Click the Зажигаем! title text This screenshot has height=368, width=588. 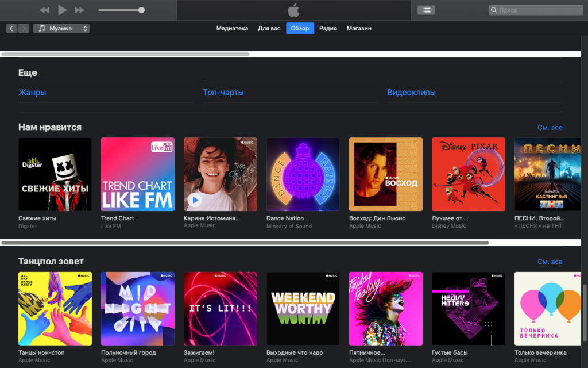coord(199,352)
